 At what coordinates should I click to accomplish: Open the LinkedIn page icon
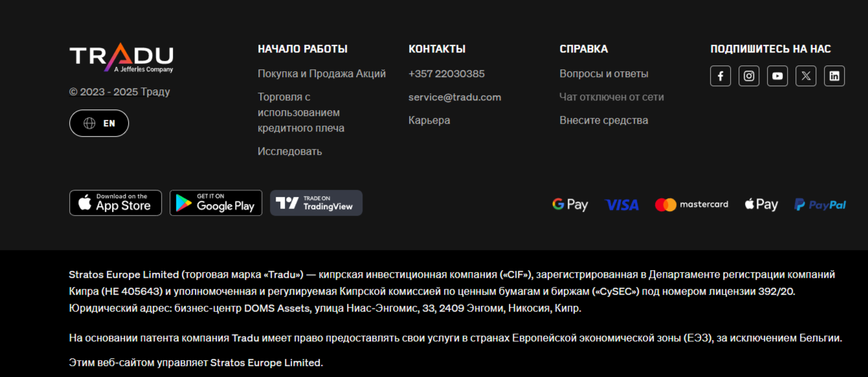click(x=834, y=76)
